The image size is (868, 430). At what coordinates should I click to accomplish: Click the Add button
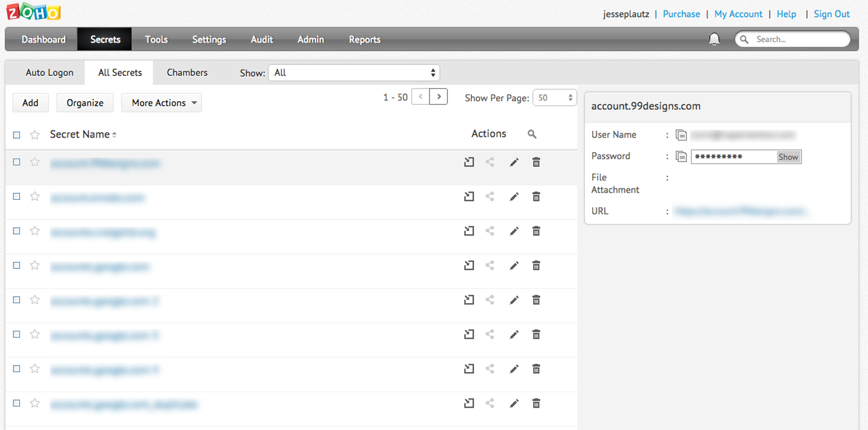[x=31, y=102]
